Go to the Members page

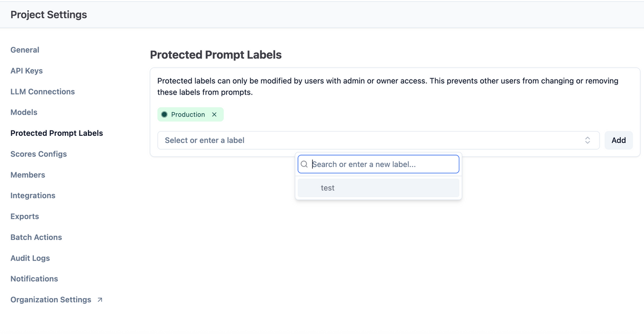click(x=28, y=175)
